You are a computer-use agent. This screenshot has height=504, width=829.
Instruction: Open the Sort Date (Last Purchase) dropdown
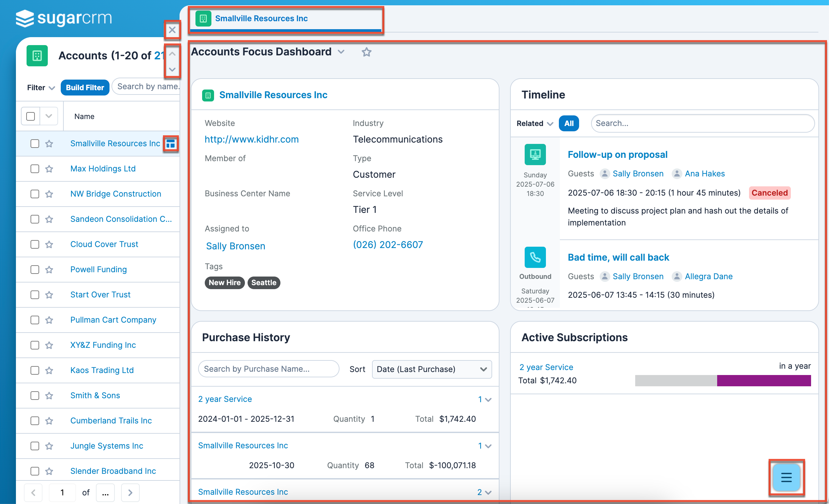tap(432, 369)
